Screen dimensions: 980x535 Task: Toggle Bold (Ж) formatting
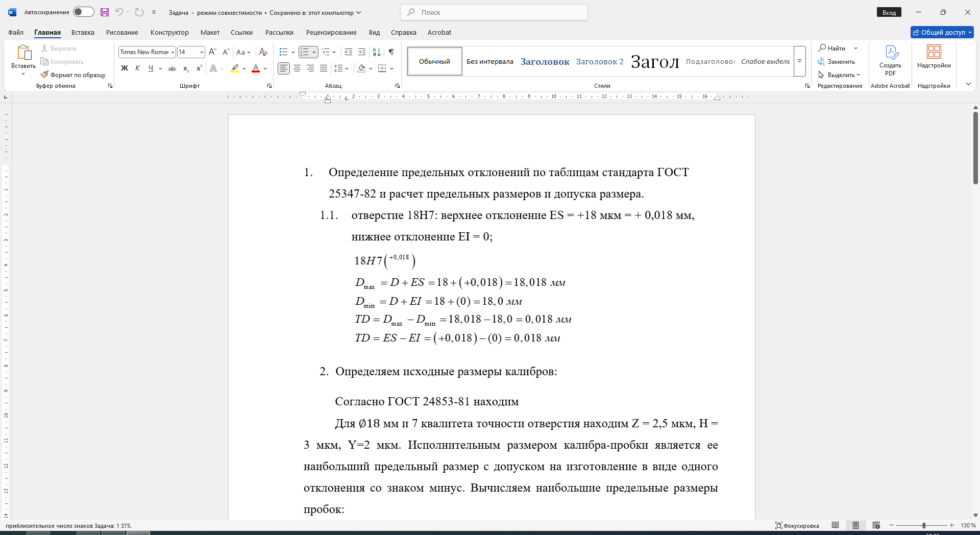tap(124, 68)
